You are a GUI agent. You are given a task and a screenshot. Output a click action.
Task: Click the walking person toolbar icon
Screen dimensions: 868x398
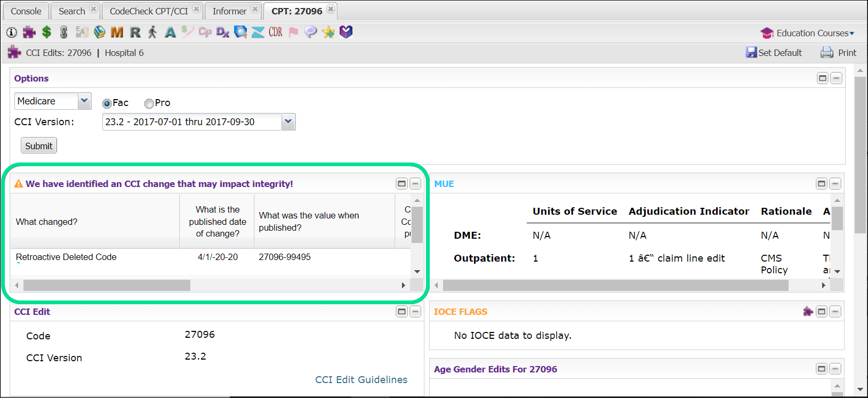coord(152,33)
